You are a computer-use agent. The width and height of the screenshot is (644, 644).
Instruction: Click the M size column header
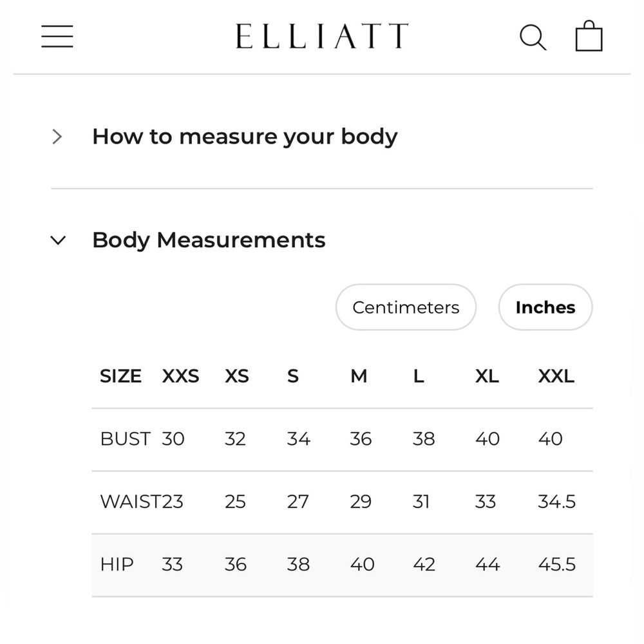(359, 376)
